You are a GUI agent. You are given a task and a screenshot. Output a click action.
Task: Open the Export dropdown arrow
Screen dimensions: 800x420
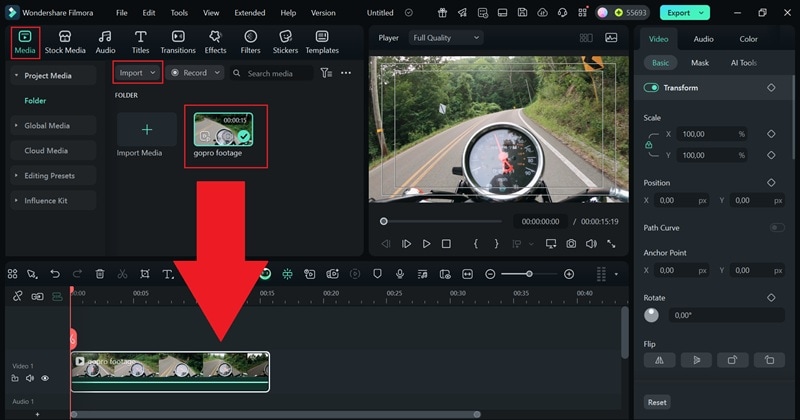tap(702, 13)
